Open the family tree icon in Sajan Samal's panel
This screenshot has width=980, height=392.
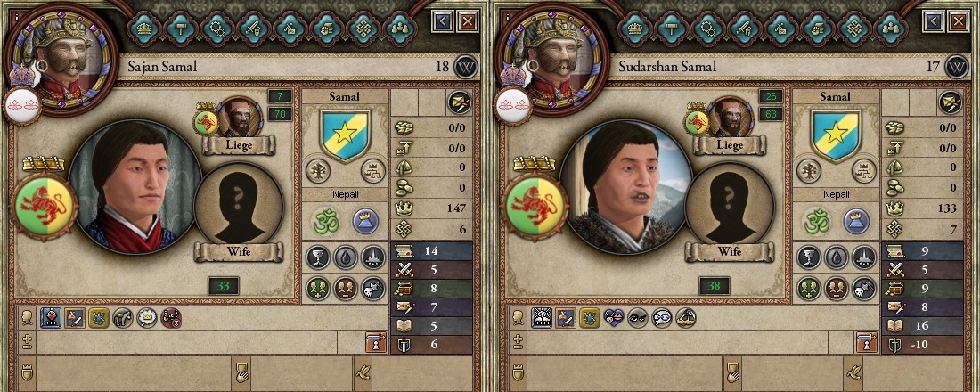[x=318, y=170]
